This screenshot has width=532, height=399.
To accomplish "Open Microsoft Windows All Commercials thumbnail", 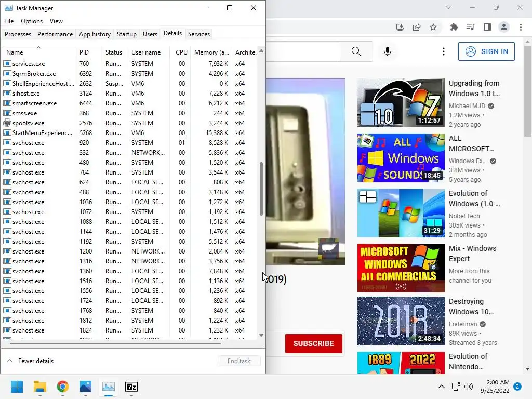I will click(401, 268).
